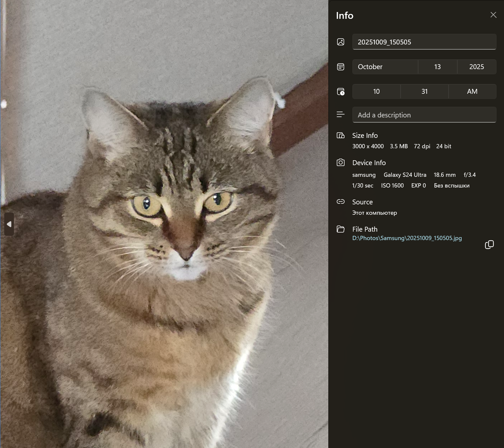
Task: Click the File Path folder icon
Action: point(340,229)
